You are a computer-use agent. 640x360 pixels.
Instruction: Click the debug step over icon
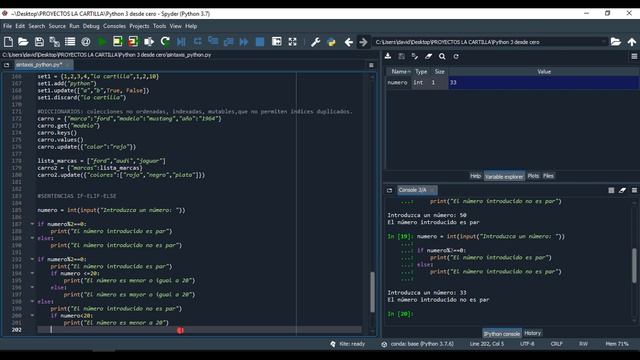[198, 42]
